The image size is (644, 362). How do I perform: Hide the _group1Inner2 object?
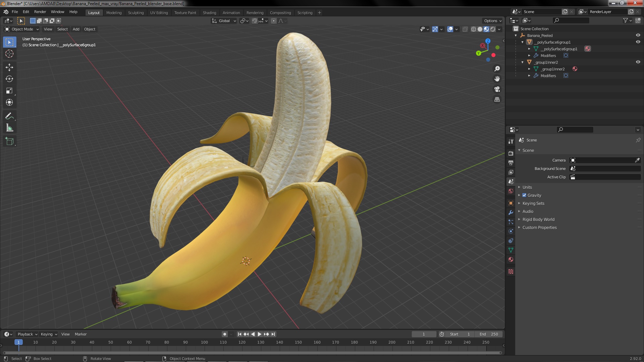638,62
